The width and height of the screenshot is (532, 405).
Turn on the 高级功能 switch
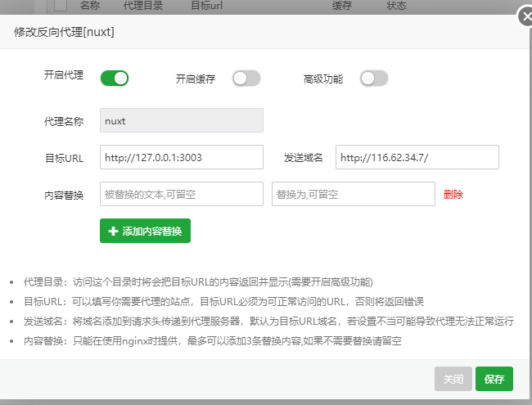pos(374,79)
